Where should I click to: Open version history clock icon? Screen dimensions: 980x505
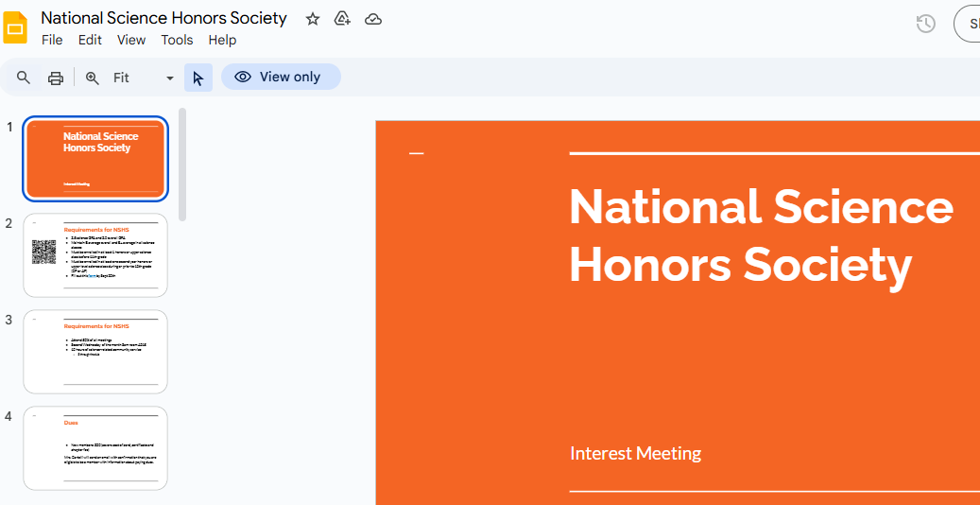click(x=926, y=25)
